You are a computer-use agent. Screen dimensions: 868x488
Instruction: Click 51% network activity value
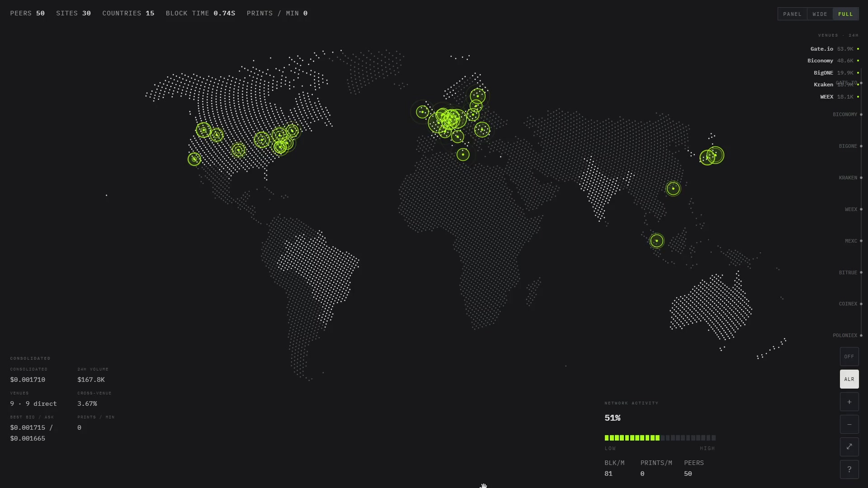coord(613,418)
